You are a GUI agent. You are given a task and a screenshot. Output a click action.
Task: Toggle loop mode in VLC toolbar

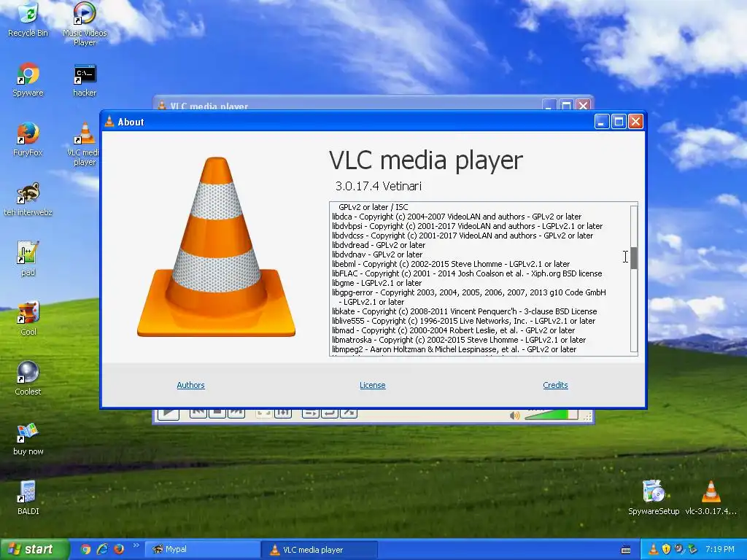coord(329,413)
